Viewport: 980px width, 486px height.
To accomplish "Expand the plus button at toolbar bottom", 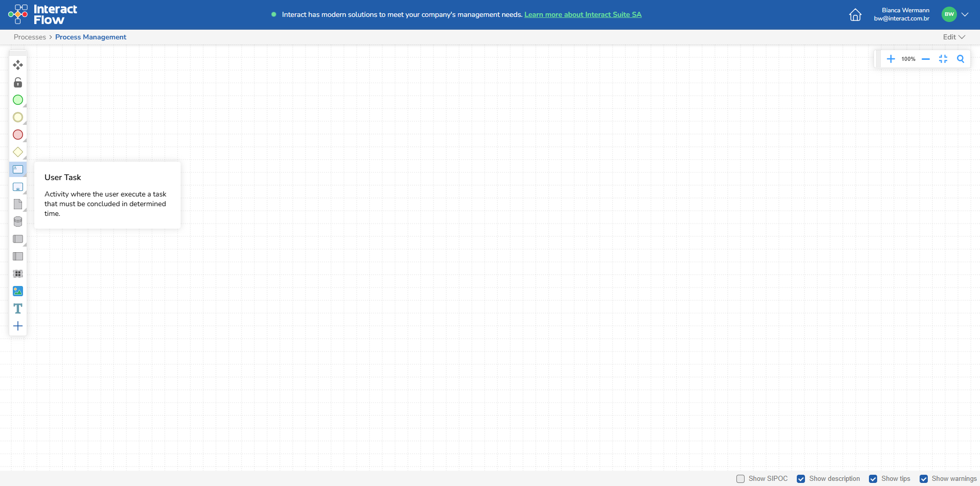I will pos(18,326).
